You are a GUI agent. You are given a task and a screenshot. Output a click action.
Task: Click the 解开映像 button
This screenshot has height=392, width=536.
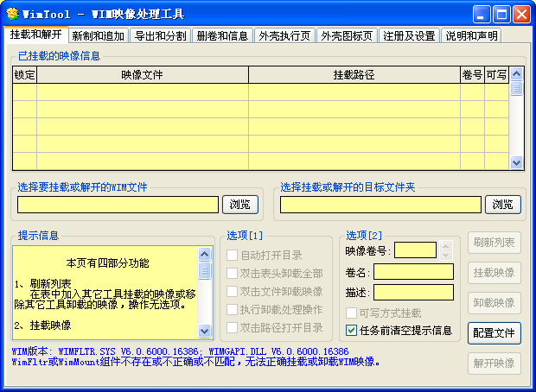pos(495,364)
